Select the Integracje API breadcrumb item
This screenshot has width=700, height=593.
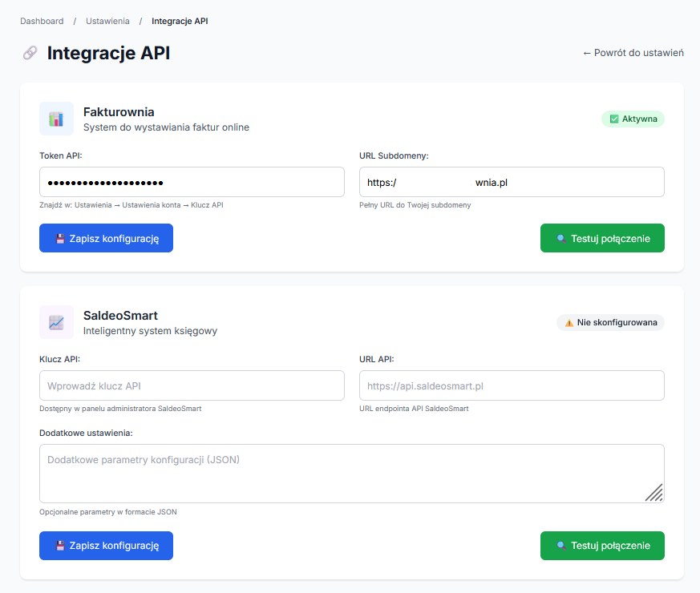pos(180,21)
